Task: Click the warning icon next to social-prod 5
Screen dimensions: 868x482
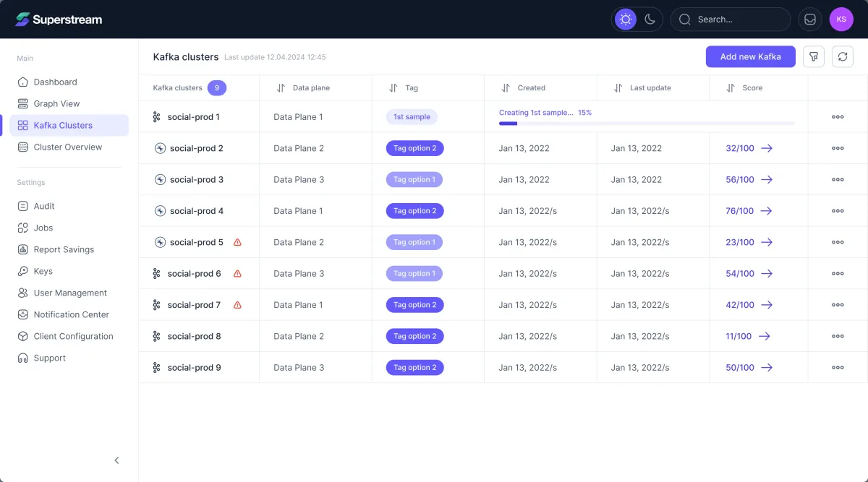Action: coord(237,242)
